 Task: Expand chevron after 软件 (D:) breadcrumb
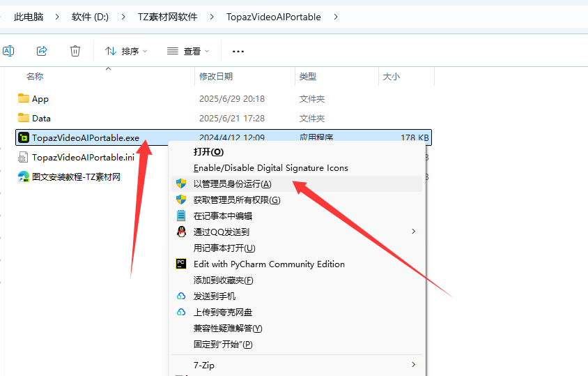123,17
